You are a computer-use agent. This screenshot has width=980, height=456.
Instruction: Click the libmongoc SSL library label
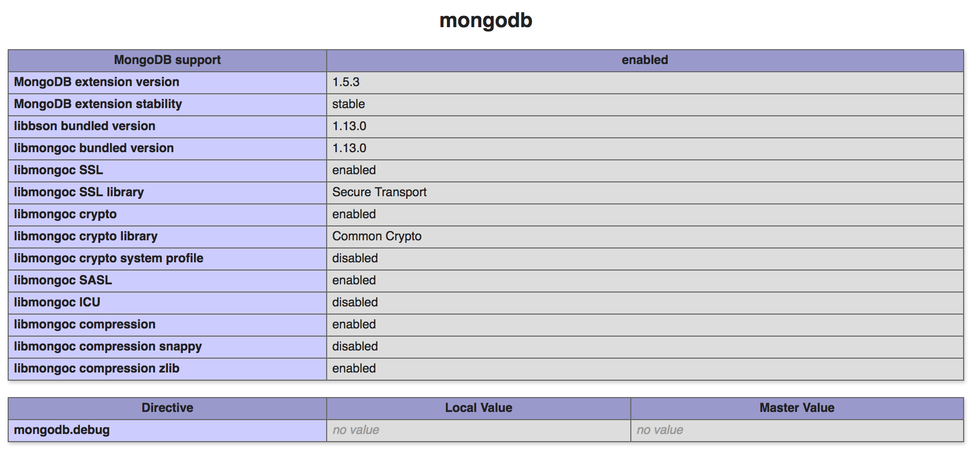click(79, 192)
